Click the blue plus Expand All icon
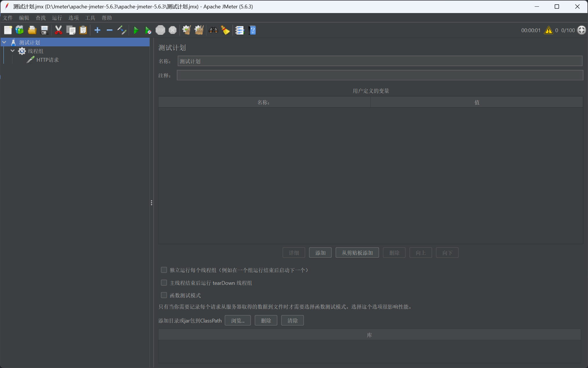 [x=97, y=30]
